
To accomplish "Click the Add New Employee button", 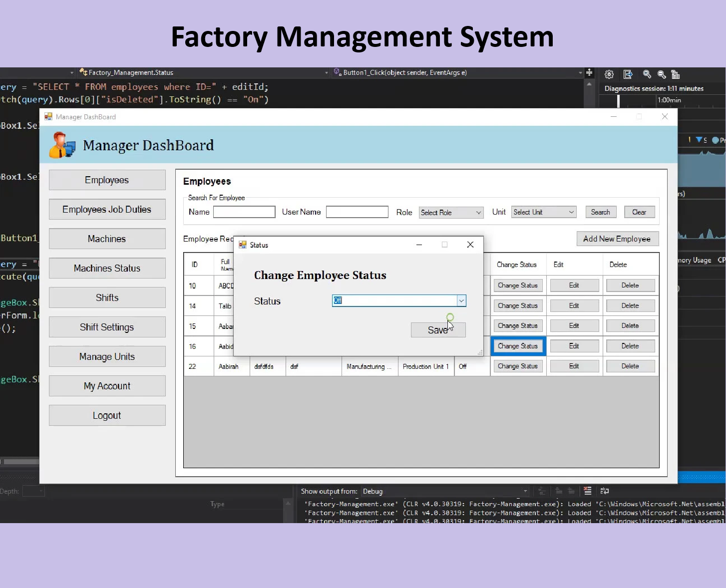I will pyautogui.click(x=617, y=239).
